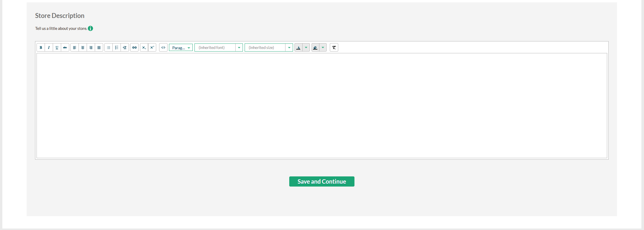The height and width of the screenshot is (230, 644).
Task: Apply underline formatting
Action: (x=57, y=48)
